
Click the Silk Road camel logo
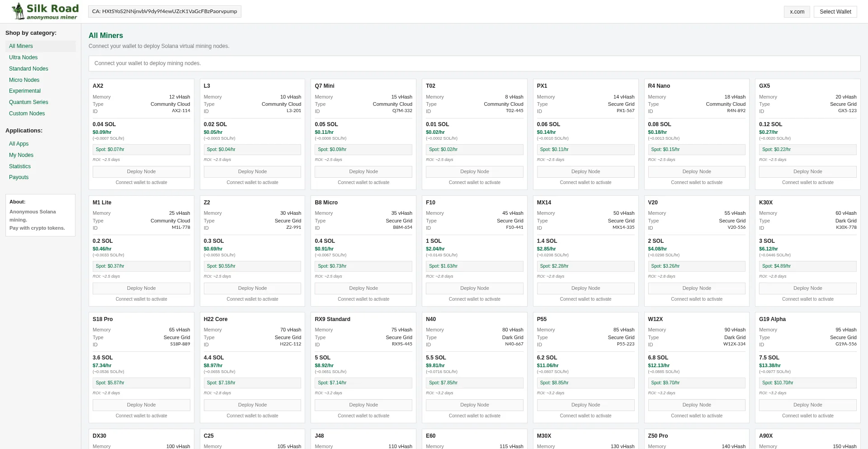(x=18, y=11)
